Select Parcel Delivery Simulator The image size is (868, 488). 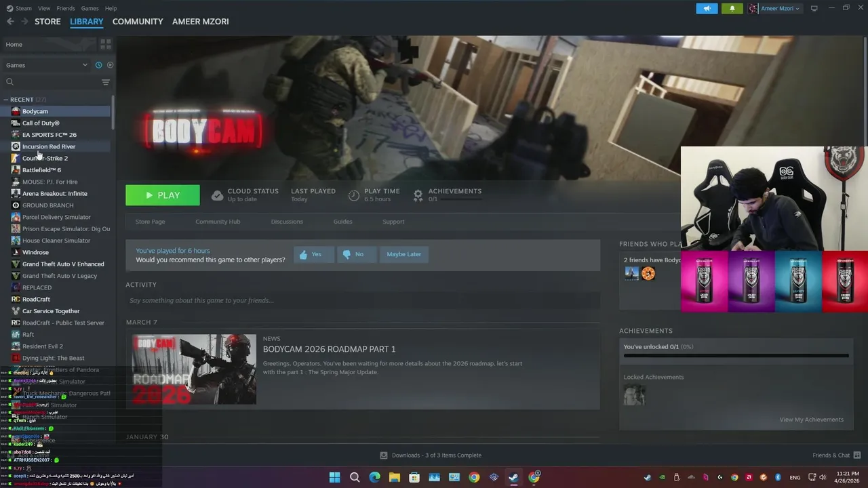click(56, 217)
